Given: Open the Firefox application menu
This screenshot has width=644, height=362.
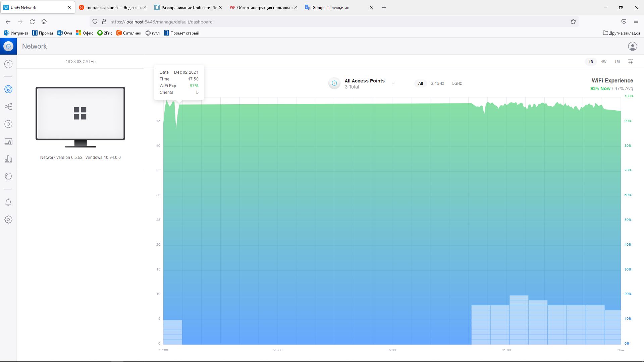Looking at the screenshot, I should [636, 22].
